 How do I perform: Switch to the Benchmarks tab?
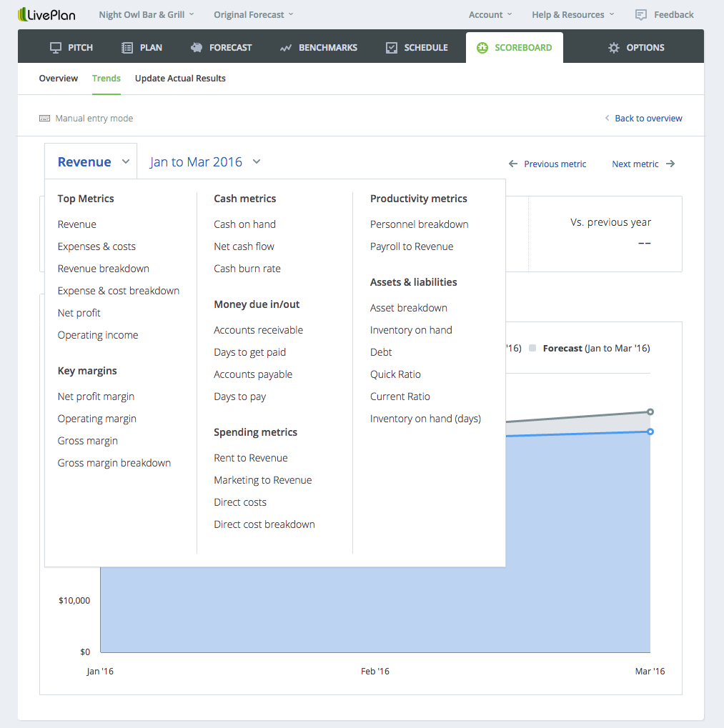click(319, 48)
